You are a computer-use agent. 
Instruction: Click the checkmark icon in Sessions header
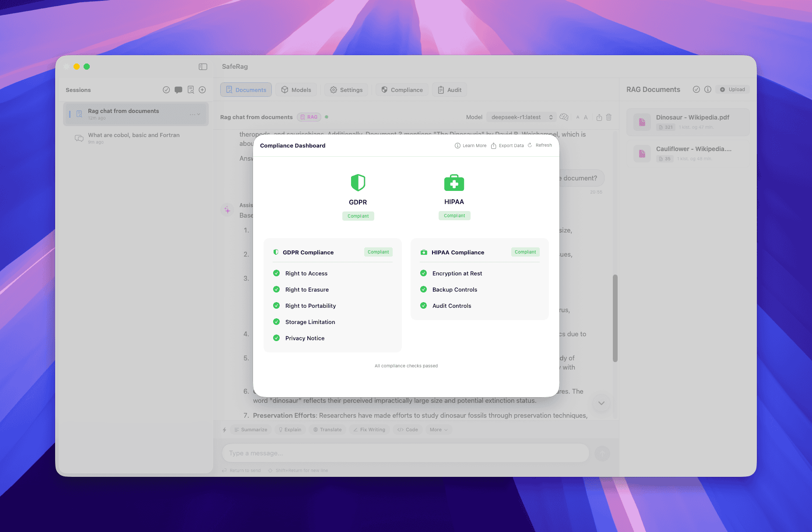(x=166, y=90)
